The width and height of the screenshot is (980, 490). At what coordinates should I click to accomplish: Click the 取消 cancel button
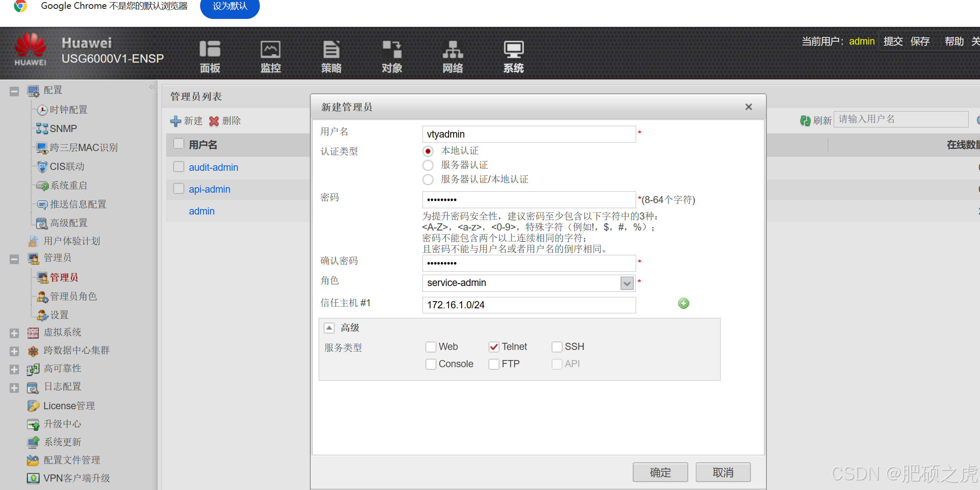[723, 472]
